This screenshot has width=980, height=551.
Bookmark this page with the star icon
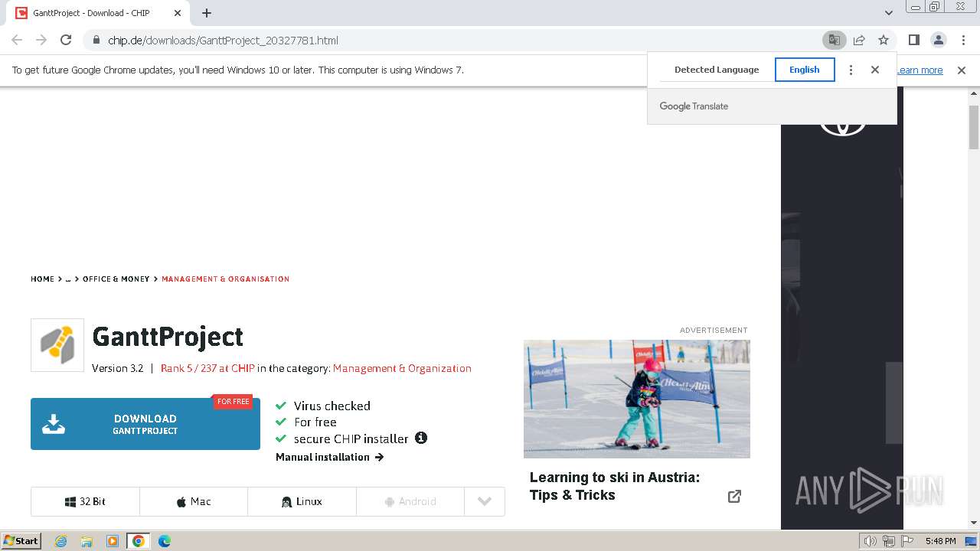click(x=884, y=40)
